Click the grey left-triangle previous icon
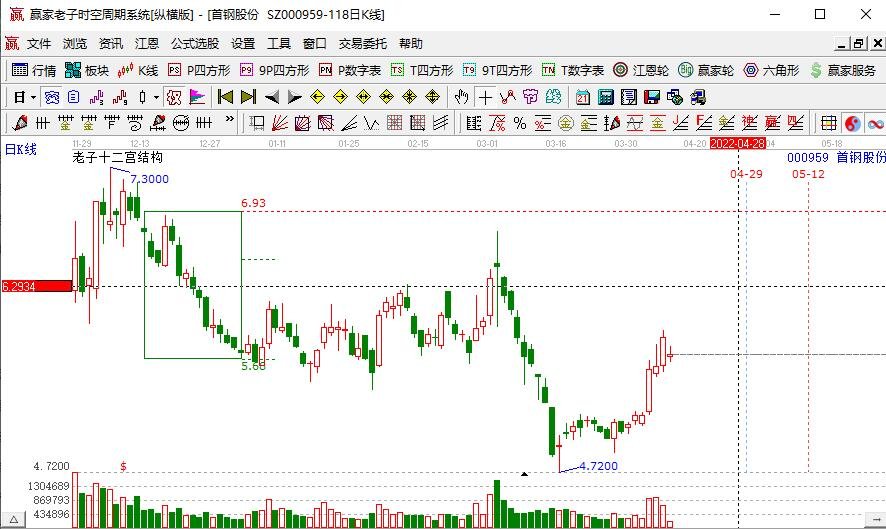886x529 pixels. (x=272, y=98)
